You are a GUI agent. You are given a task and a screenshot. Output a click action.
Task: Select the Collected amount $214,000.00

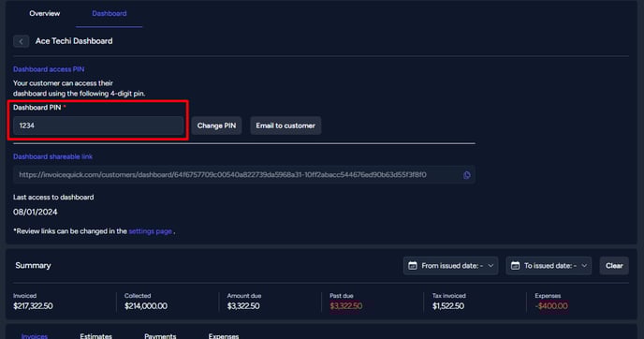(x=146, y=306)
